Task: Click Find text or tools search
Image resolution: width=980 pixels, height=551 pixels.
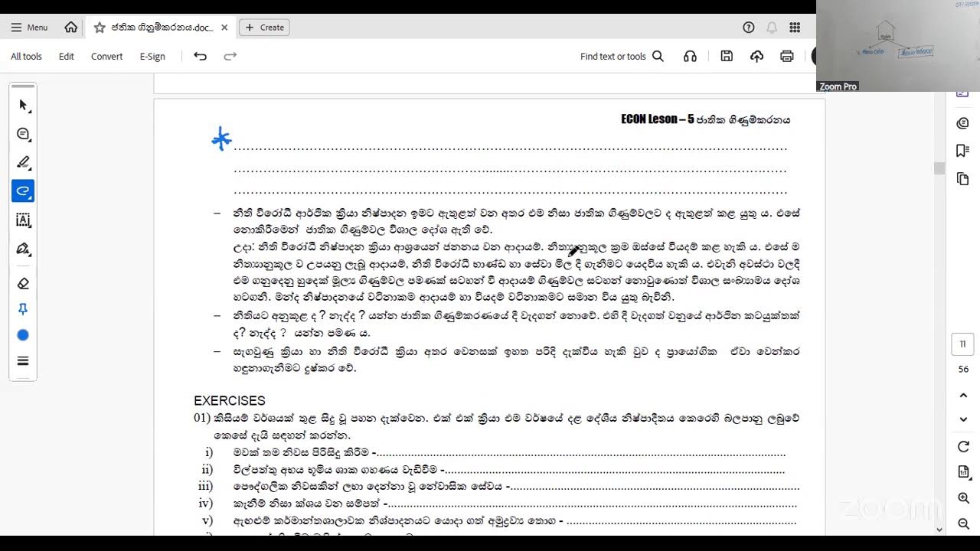Action: tap(622, 56)
